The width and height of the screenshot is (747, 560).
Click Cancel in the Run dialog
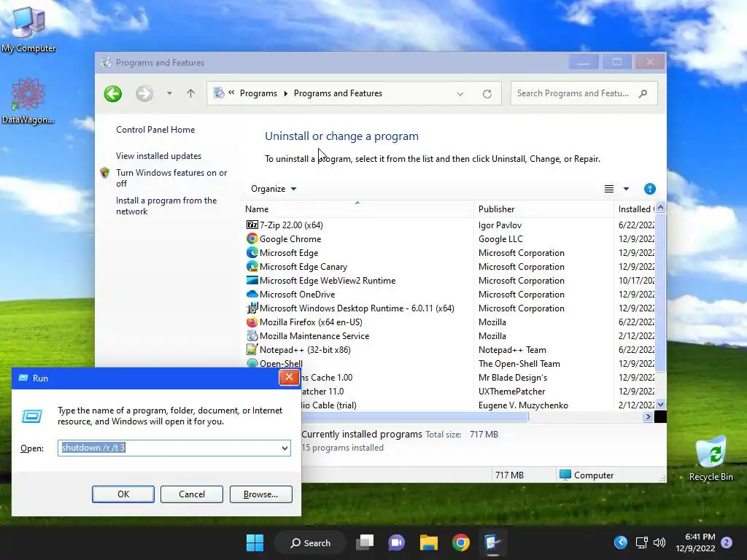click(x=192, y=494)
